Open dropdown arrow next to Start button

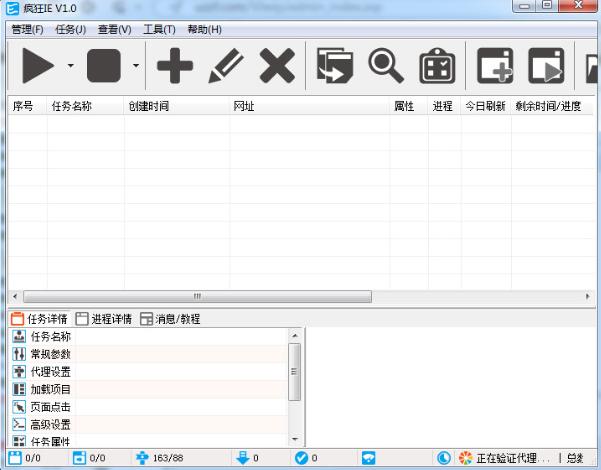[x=70, y=66]
